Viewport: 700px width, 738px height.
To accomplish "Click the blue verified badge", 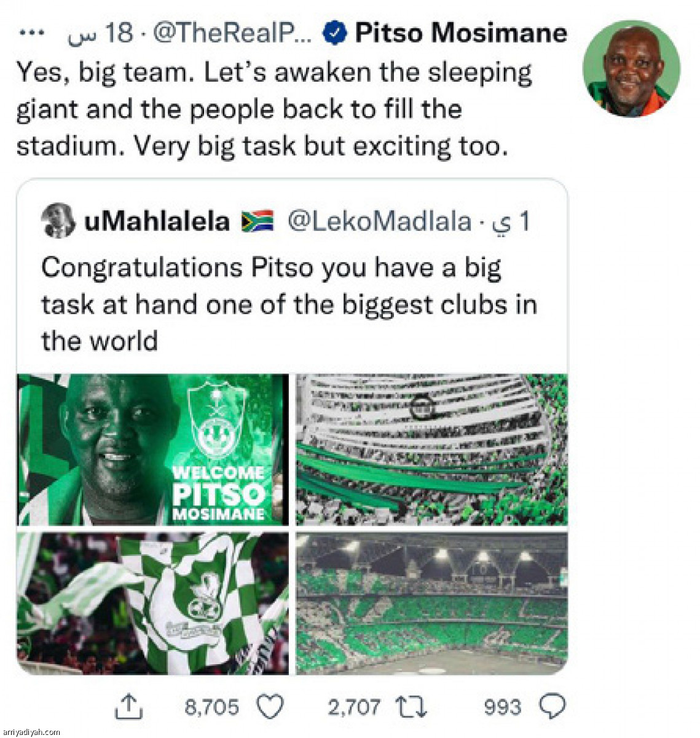I will [334, 33].
